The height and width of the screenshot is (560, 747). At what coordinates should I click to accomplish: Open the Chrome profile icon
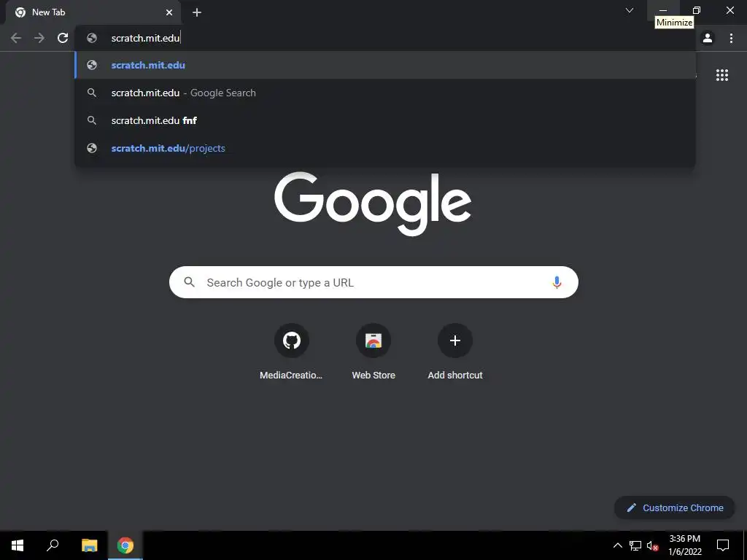coord(708,38)
